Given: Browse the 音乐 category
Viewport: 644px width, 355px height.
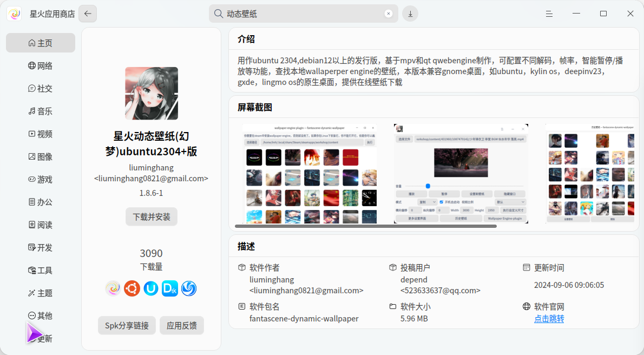Looking at the screenshot, I should tap(40, 111).
